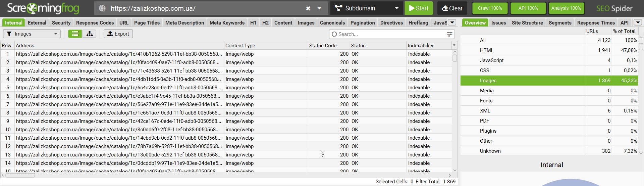Switch to tree view icon
This screenshot has height=186, width=644.
(x=90, y=34)
